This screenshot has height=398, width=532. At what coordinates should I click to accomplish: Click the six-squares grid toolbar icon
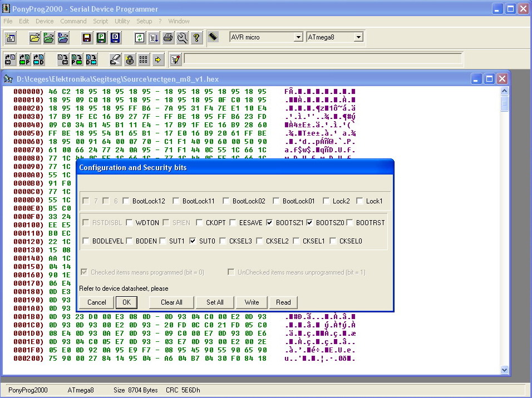(x=144, y=59)
